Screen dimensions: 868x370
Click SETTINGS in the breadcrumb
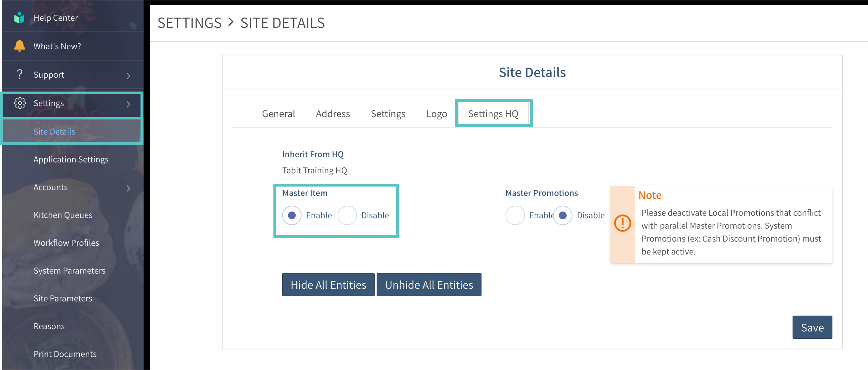pos(190,23)
